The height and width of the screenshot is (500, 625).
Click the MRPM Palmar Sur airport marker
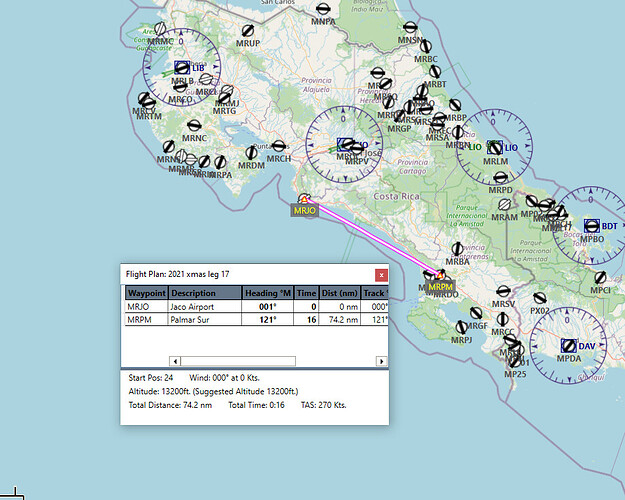440,275
